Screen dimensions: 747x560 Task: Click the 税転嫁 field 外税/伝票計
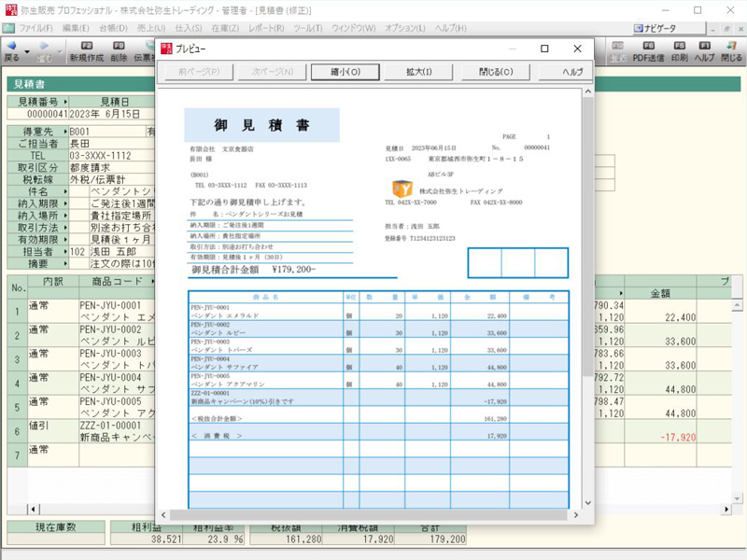112,179
